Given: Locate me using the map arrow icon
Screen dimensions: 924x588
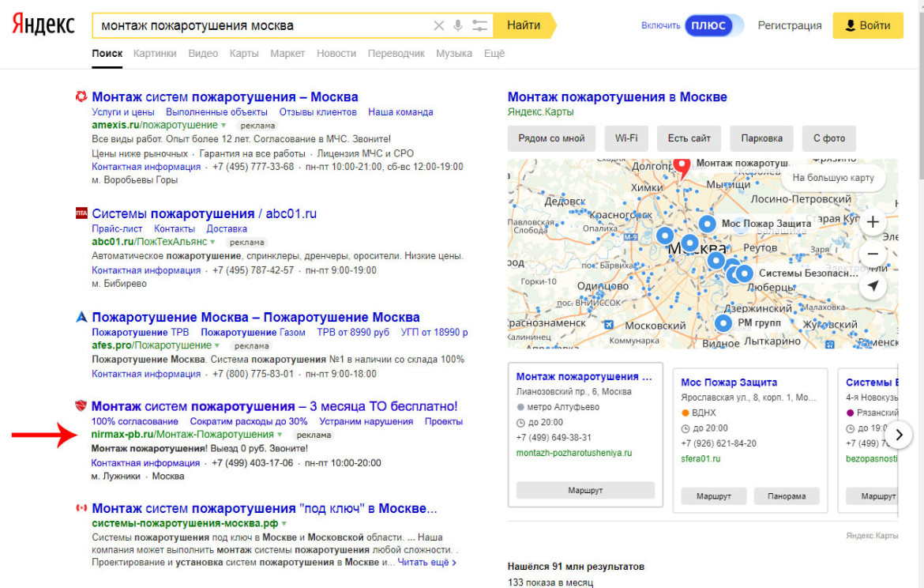Looking at the screenshot, I should click(x=873, y=286).
